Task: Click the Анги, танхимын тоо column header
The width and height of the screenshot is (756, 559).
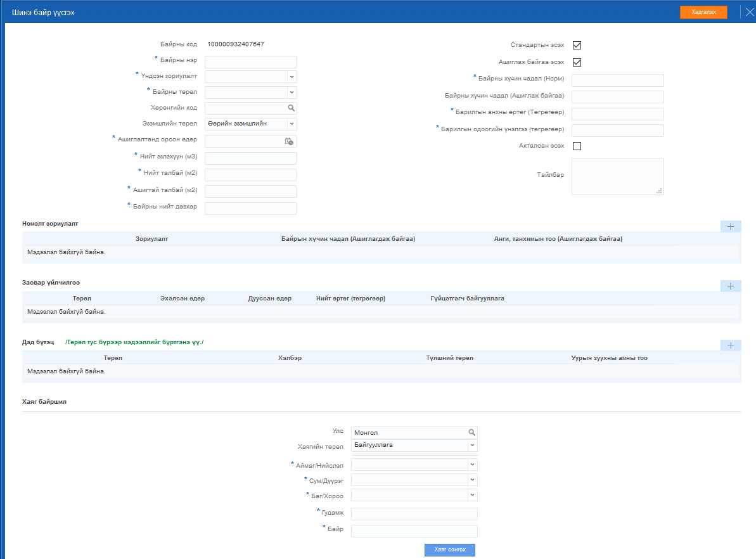Action: pyautogui.click(x=558, y=239)
